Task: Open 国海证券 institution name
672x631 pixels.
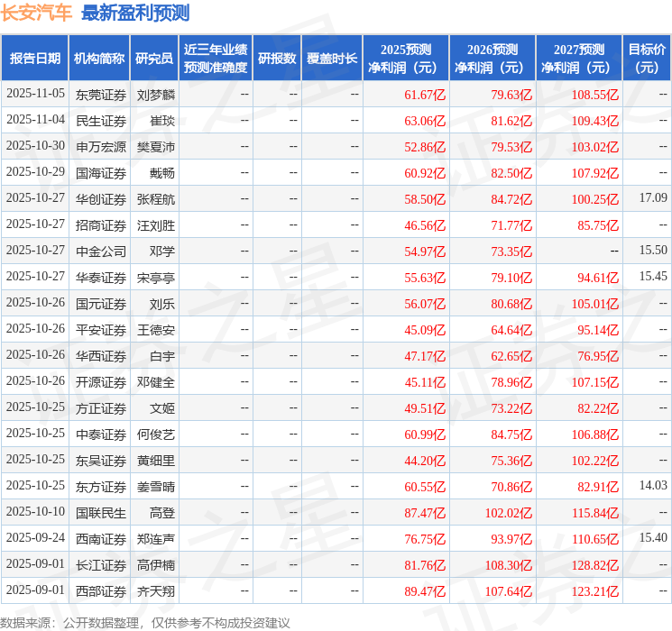Action: 101,173
